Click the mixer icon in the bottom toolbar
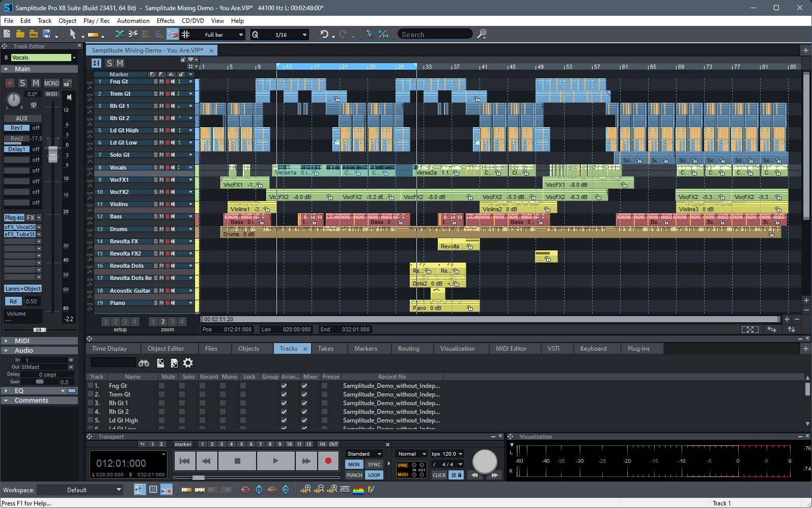The height and width of the screenshot is (508, 812). pyautogui.click(x=153, y=490)
